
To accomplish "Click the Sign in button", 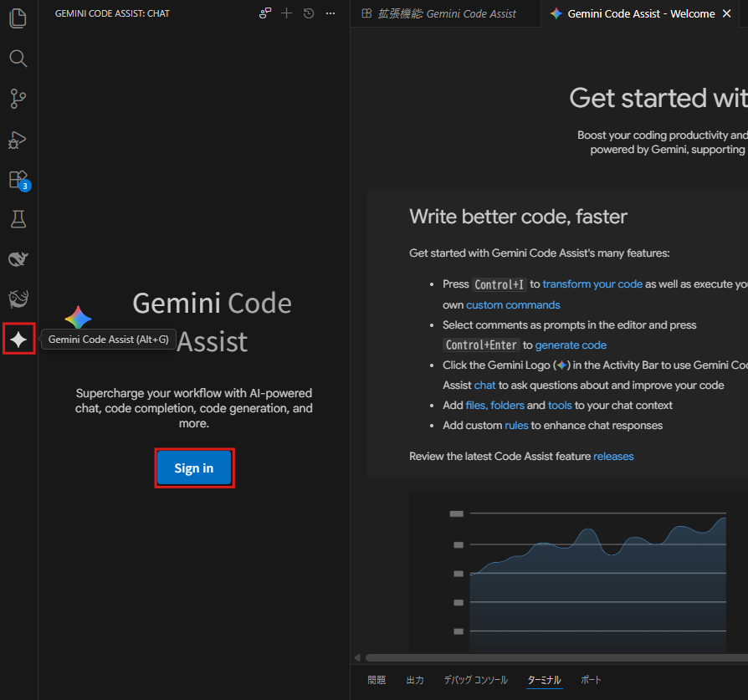I will tap(194, 468).
